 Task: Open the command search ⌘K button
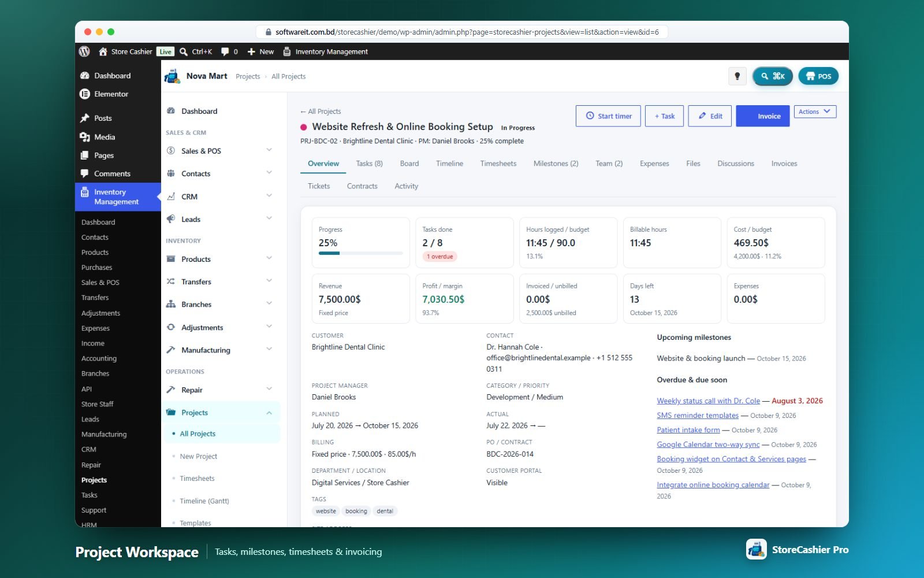point(772,76)
